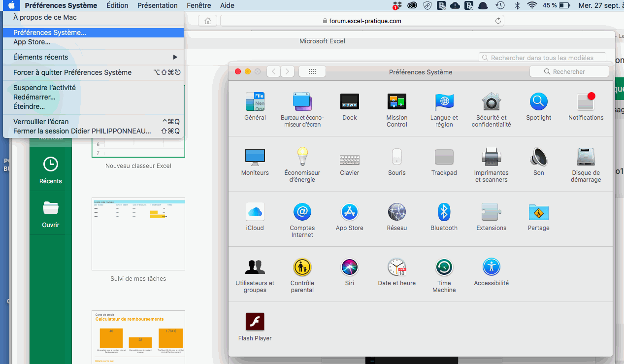Screen dimensions: 624x364
Task: Open the Bluetooth preference pane
Action: pyautogui.click(x=444, y=212)
